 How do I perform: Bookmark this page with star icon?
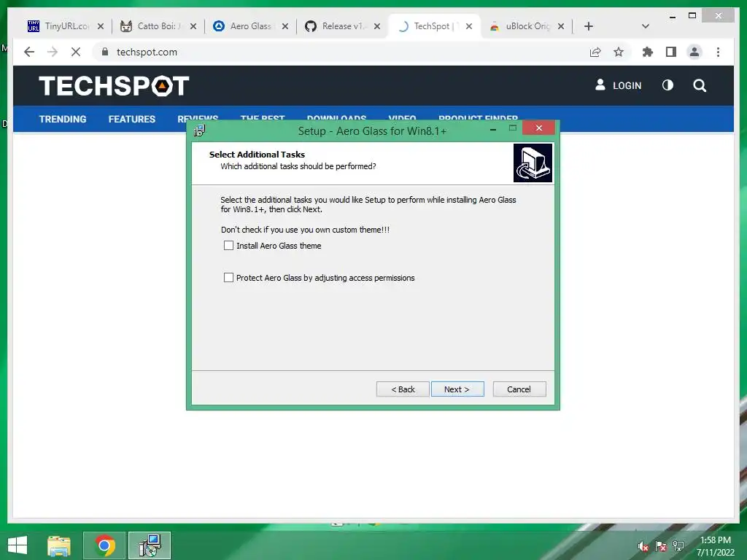pyautogui.click(x=619, y=52)
